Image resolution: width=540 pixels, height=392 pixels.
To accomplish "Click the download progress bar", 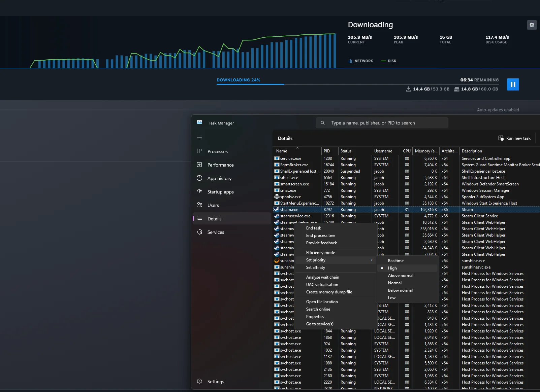I will [x=357, y=84].
